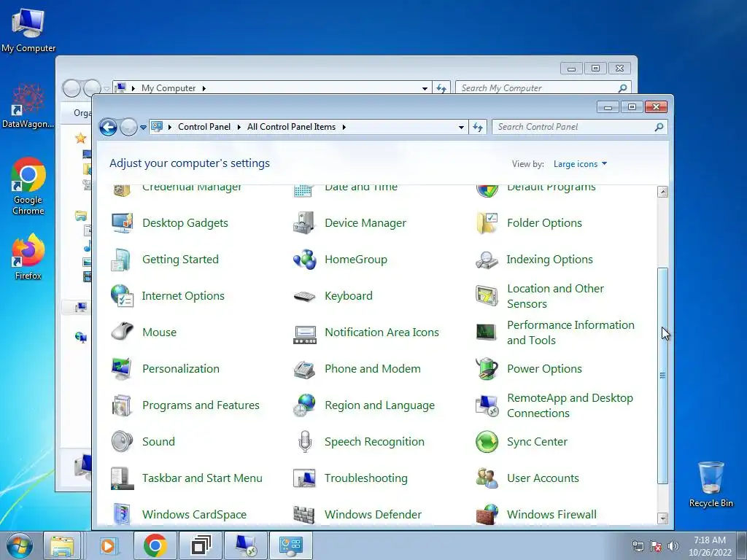This screenshot has width=747, height=560.
Task: Launch Google Chrome from the taskbar
Action: point(155,545)
